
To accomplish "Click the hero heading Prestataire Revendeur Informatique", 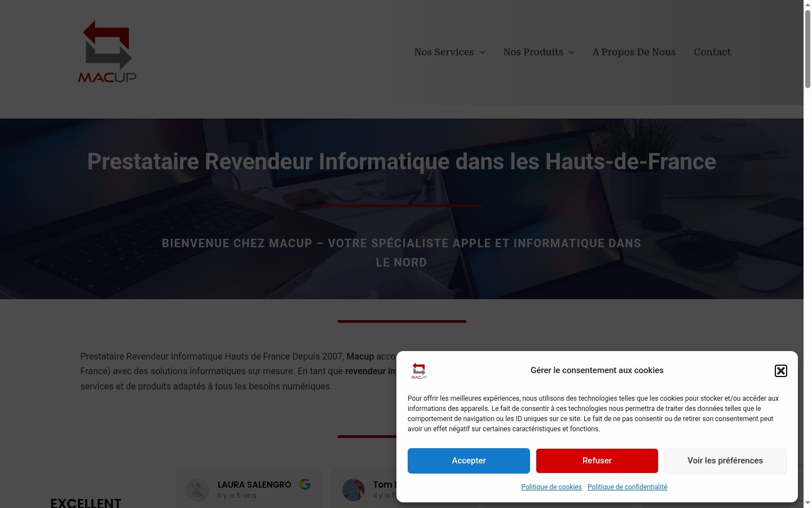I will click(x=401, y=161).
